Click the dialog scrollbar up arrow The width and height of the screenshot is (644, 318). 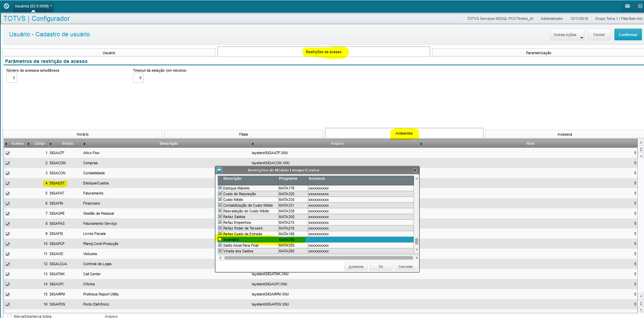417,178
